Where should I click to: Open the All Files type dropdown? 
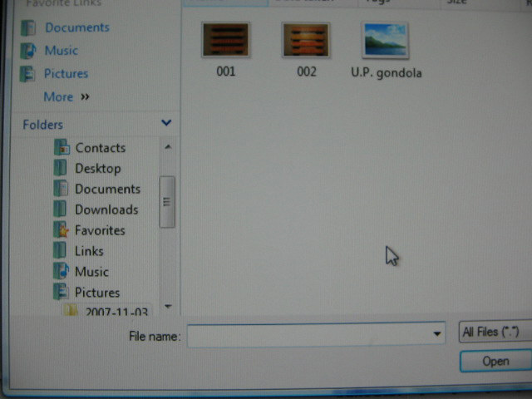click(x=495, y=332)
